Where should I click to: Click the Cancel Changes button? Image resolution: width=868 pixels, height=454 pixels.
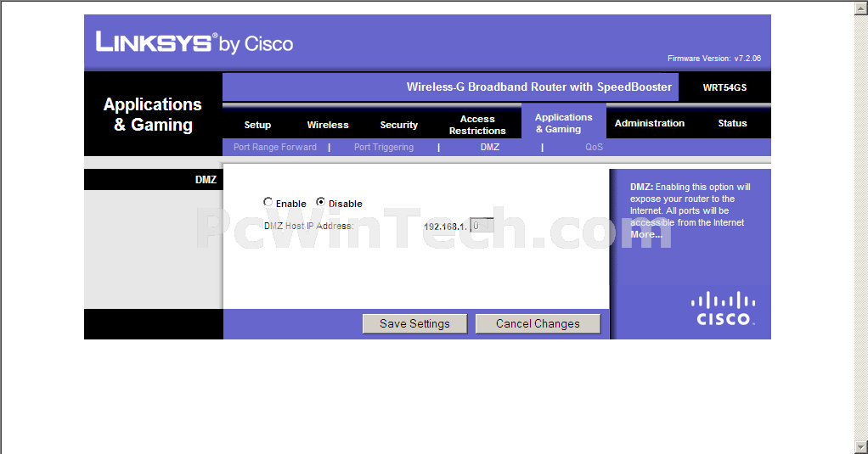pos(538,323)
